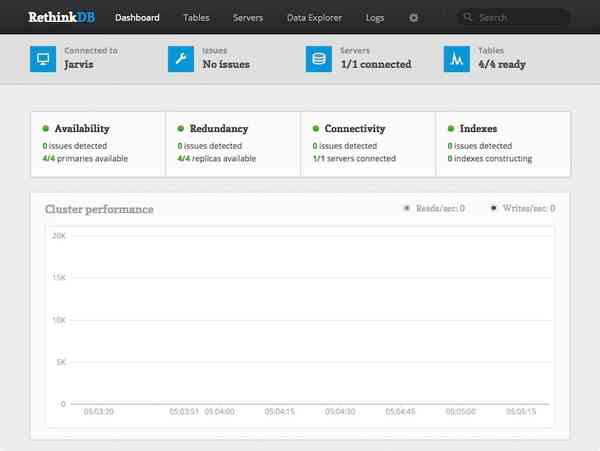Click the Redundancy green status dot
Screen dimensions: 600x451
(181, 129)
